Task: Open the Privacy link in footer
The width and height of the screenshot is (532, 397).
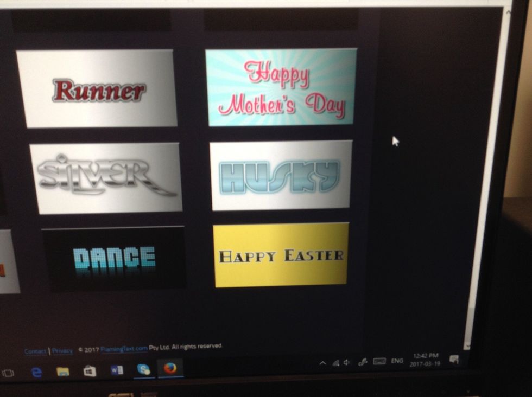Action: point(62,350)
